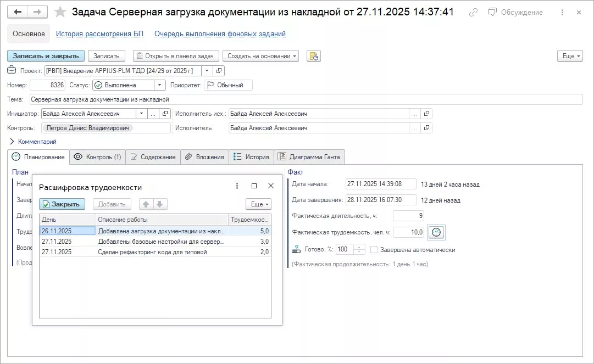Click the Записать и закрыть button
The width and height of the screenshot is (594, 364).
[x=46, y=56]
